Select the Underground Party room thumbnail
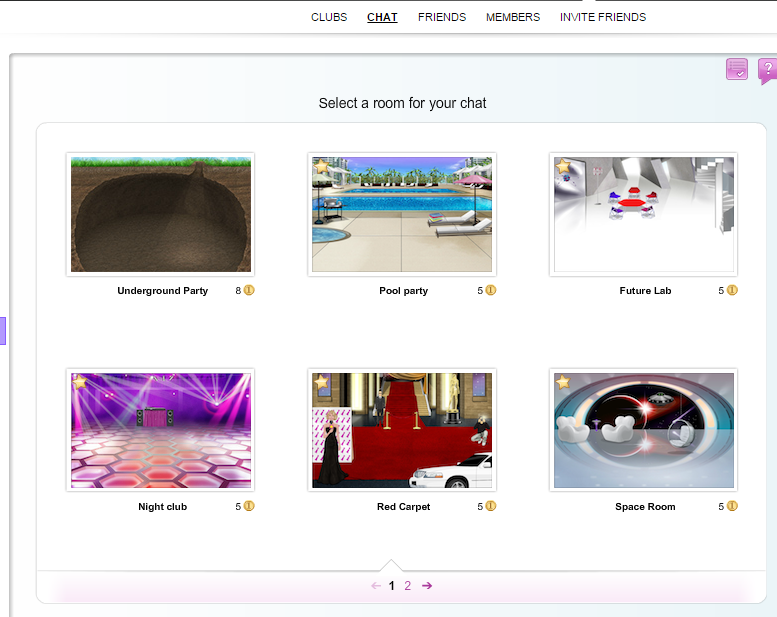The height and width of the screenshot is (617, 777). (x=161, y=215)
